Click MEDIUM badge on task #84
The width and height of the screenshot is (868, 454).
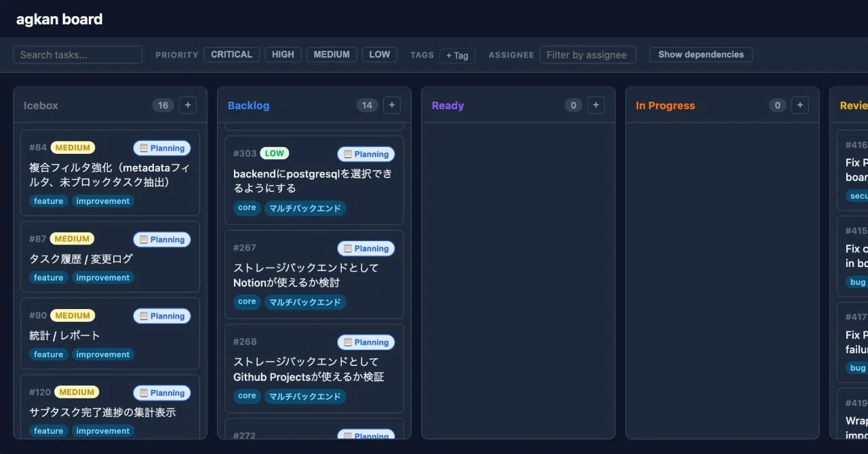73,148
